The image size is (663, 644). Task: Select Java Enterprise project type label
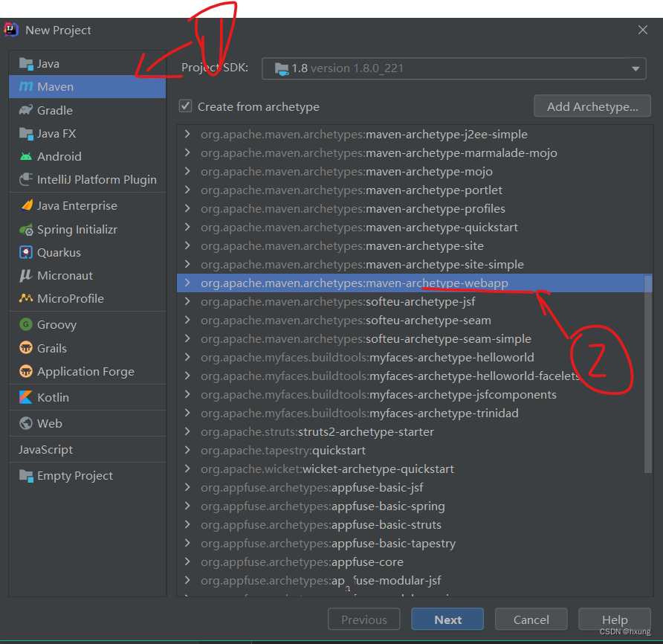(x=77, y=206)
